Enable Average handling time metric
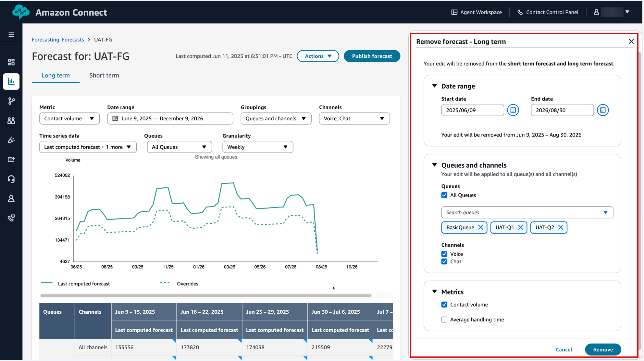 point(444,319)
